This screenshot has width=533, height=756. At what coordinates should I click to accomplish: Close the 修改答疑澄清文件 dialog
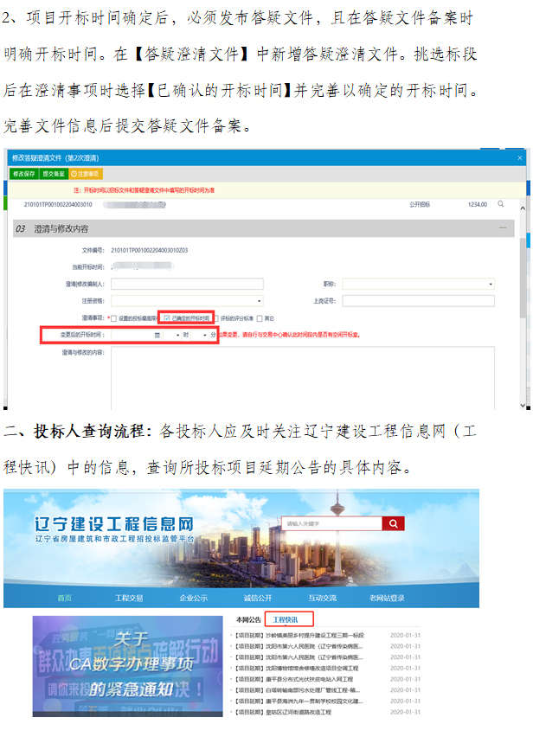pyautogui.click(x=520, y=158)
